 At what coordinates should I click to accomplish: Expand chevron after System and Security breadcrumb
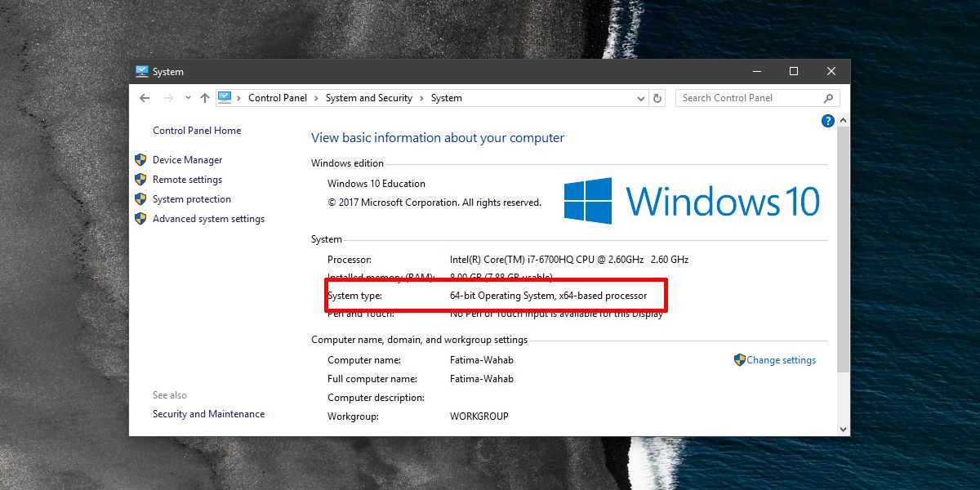pos(422,98)
